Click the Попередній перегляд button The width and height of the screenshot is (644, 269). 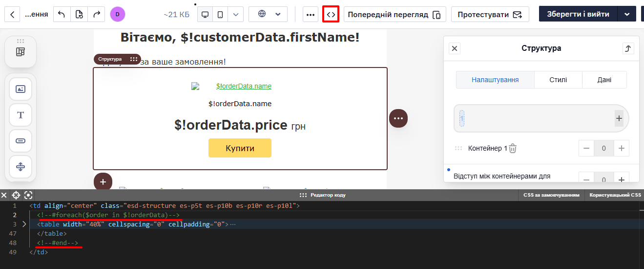(x=395, y=14)
